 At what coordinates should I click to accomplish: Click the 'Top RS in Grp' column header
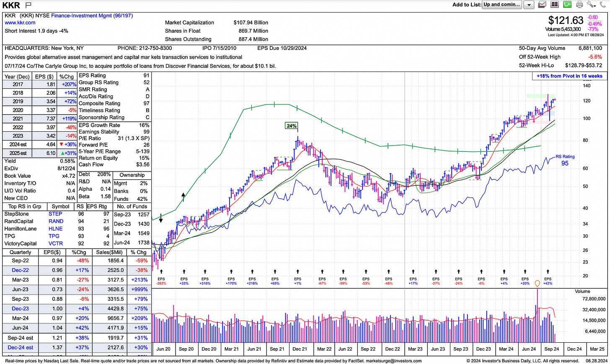[x=25, y=206]
